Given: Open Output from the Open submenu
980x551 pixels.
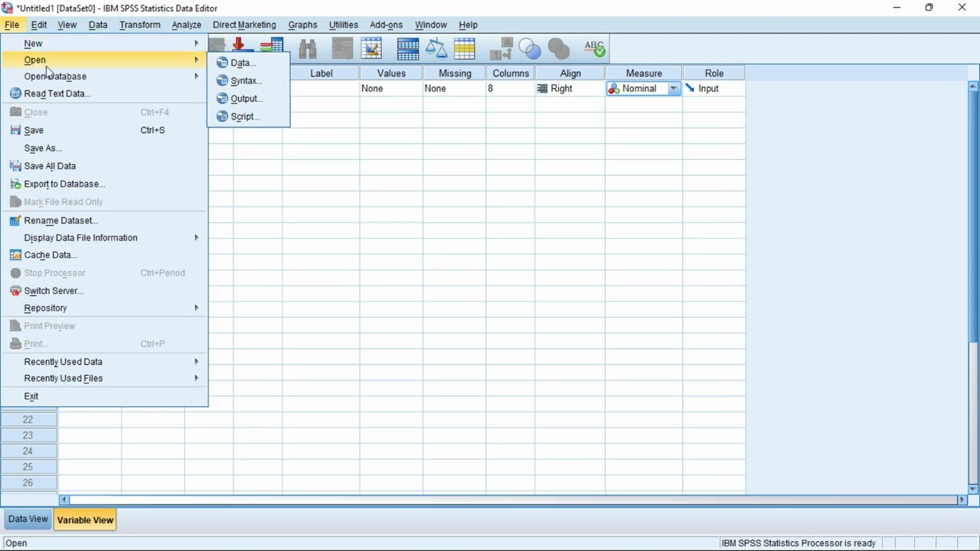Looking at the screenshot, I should [248, 99].
